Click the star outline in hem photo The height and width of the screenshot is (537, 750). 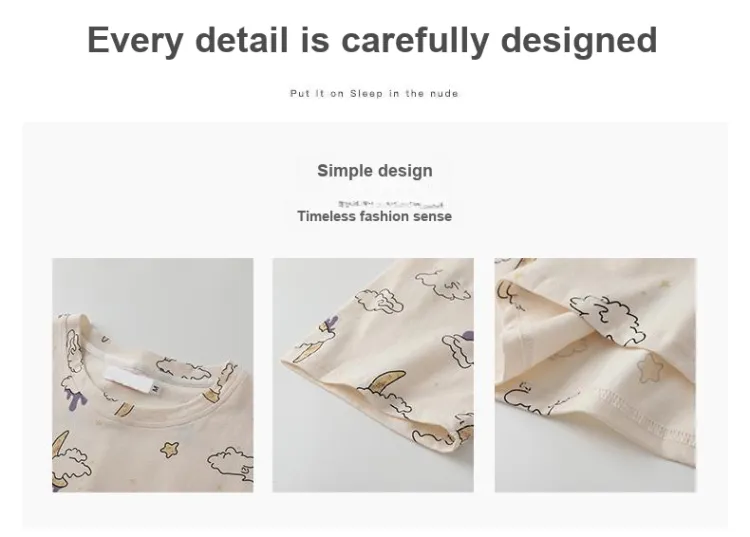tap(651, 367)
